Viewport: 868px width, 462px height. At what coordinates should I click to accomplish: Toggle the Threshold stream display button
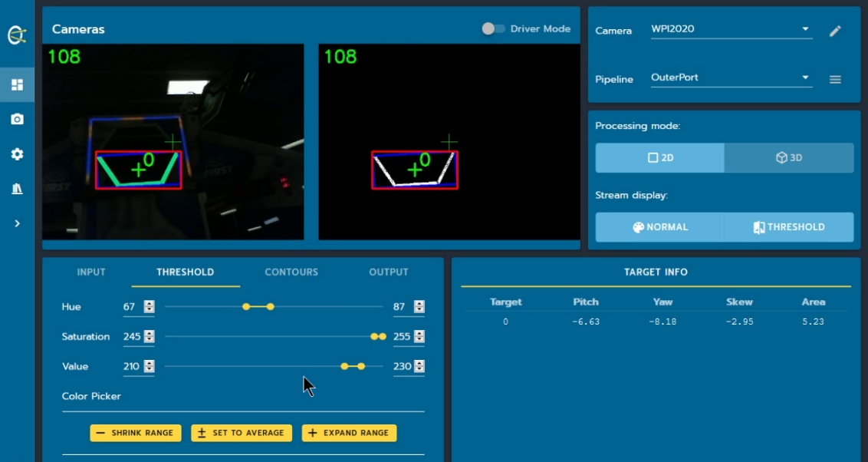coord(789,227)
